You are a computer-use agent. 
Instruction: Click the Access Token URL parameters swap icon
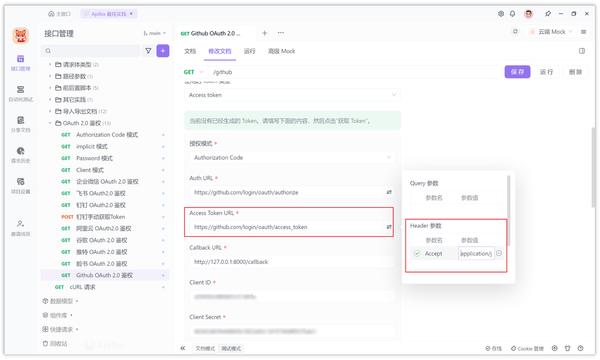(389, 227)
